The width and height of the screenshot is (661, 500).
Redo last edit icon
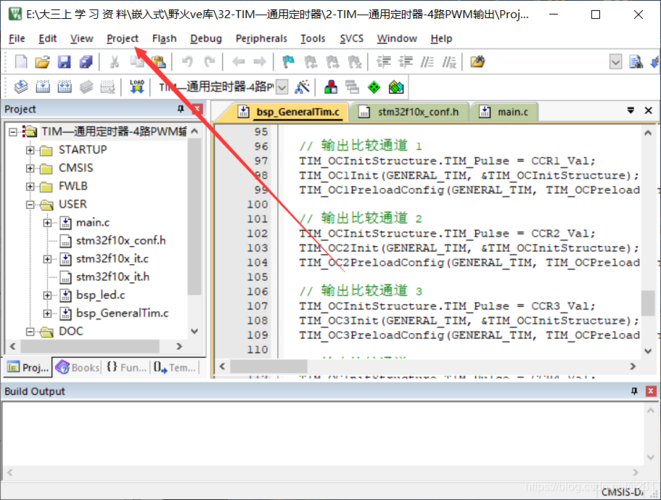tap(210, 62)
